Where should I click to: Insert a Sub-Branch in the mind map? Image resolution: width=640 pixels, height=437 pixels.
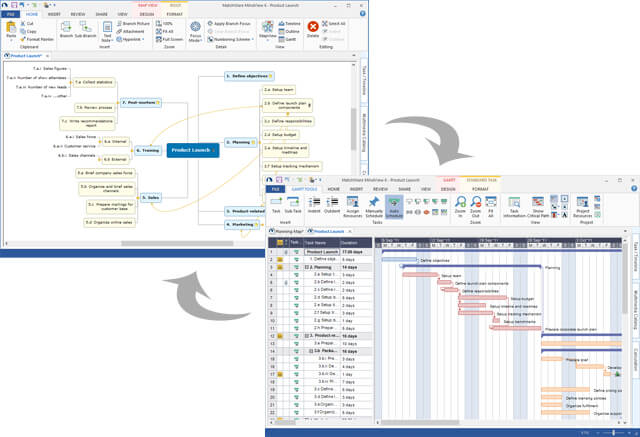tap(85, 30)
